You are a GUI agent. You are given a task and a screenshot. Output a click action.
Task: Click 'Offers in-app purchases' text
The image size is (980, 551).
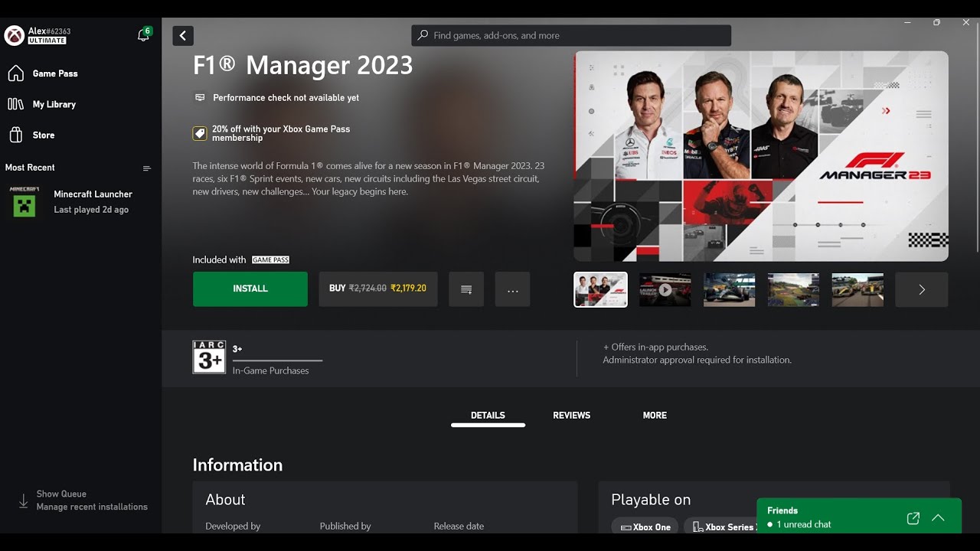click(x=656, y=347)
